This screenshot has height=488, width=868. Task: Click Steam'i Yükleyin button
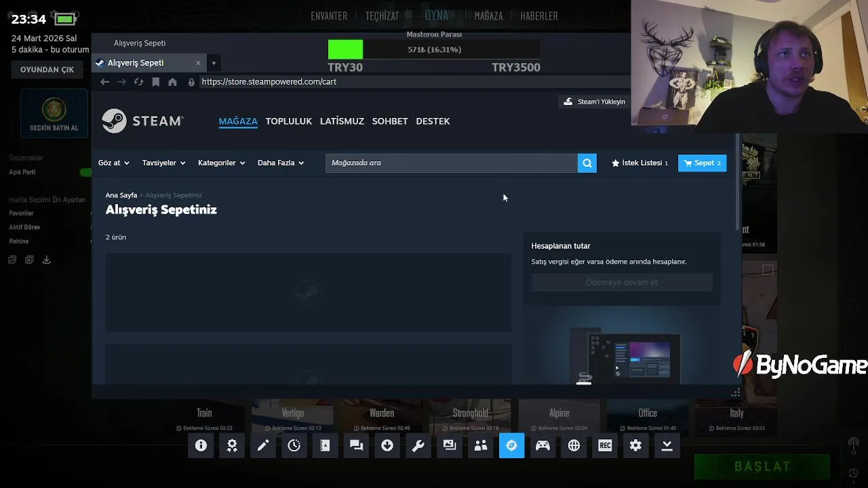[x=594, y=102]
